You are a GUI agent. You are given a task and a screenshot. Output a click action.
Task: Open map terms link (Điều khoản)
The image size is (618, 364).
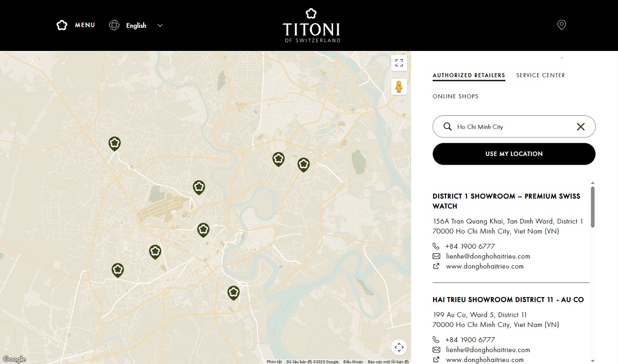[353, 361]
